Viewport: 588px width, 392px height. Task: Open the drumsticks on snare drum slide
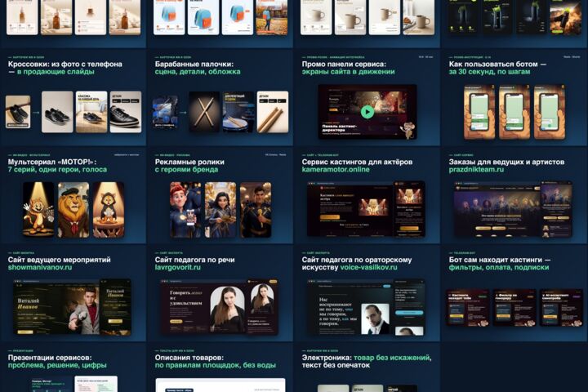pyautogui.click(x=238, y=112)
